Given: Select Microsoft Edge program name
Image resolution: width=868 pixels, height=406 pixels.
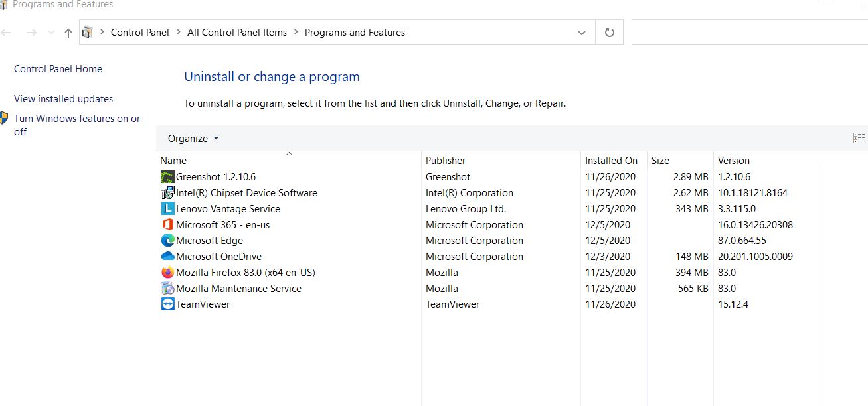Looking at the screenshot, I should (x=209, y=241).
